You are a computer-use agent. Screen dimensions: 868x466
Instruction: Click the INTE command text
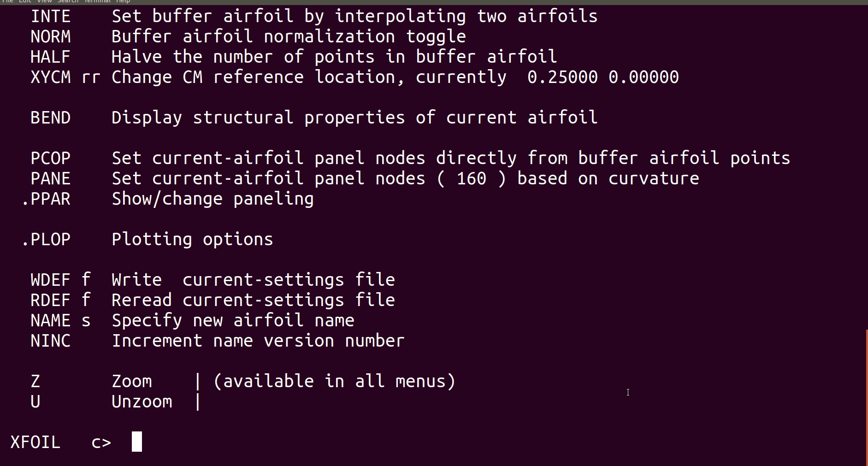click(x=51, y=16)
